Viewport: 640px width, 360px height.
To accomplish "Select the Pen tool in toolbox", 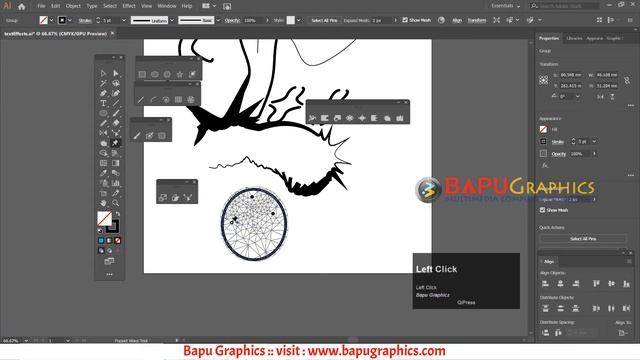I will tap(103, 93).
